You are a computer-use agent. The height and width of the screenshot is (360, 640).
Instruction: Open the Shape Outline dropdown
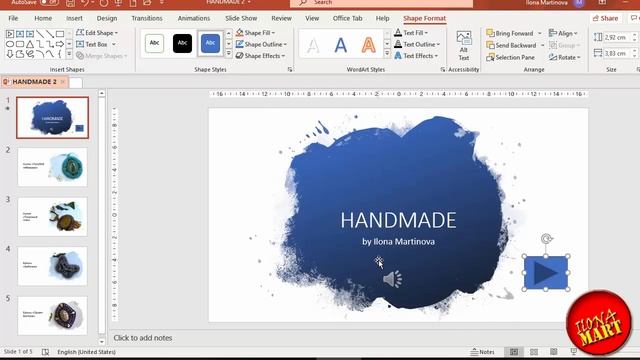point(261,44)
